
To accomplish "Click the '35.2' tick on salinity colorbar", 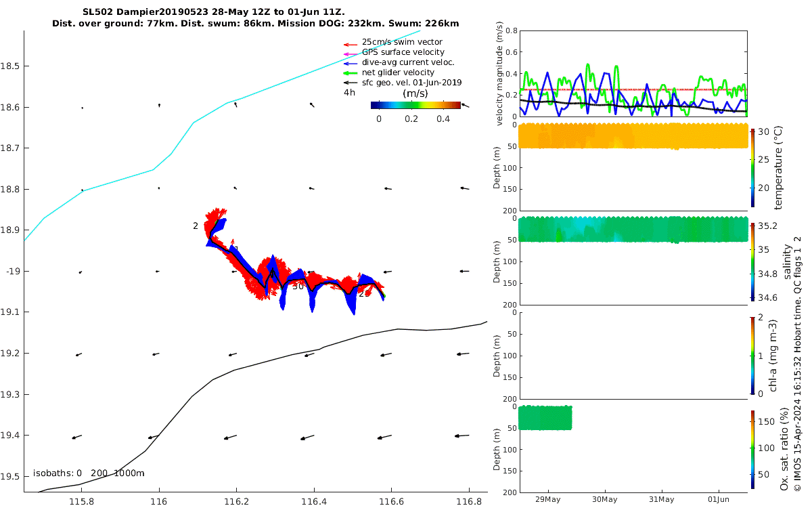I will 767,226.
